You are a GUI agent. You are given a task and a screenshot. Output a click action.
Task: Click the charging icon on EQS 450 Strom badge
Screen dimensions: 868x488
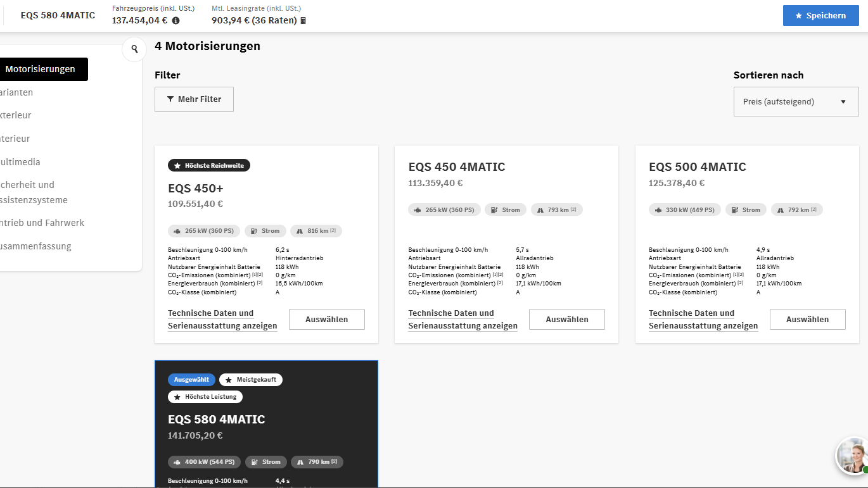point(494,209)
